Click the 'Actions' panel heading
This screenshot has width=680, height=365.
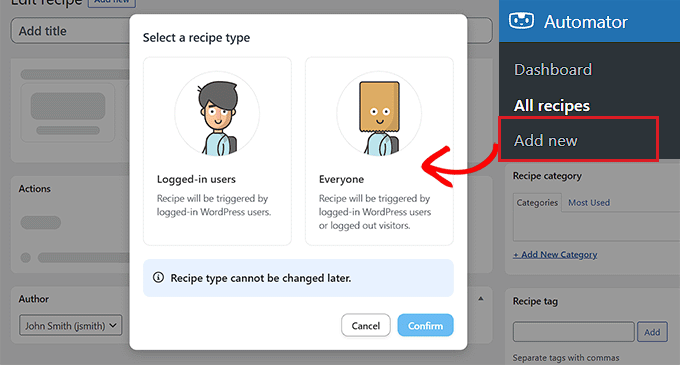coord(35,189)
